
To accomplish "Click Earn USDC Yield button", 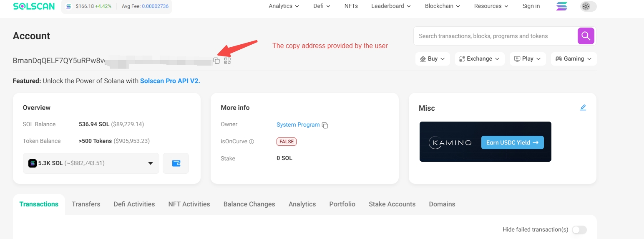I will tap(512, 142).
